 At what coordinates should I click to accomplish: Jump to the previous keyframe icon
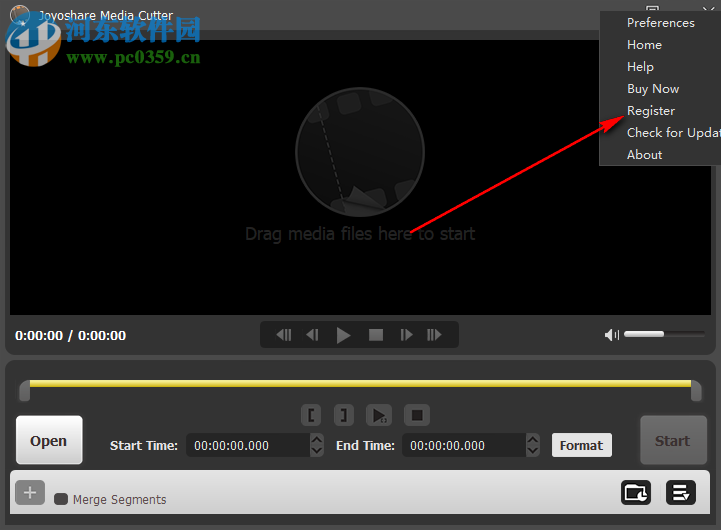[x=284, y=335]
